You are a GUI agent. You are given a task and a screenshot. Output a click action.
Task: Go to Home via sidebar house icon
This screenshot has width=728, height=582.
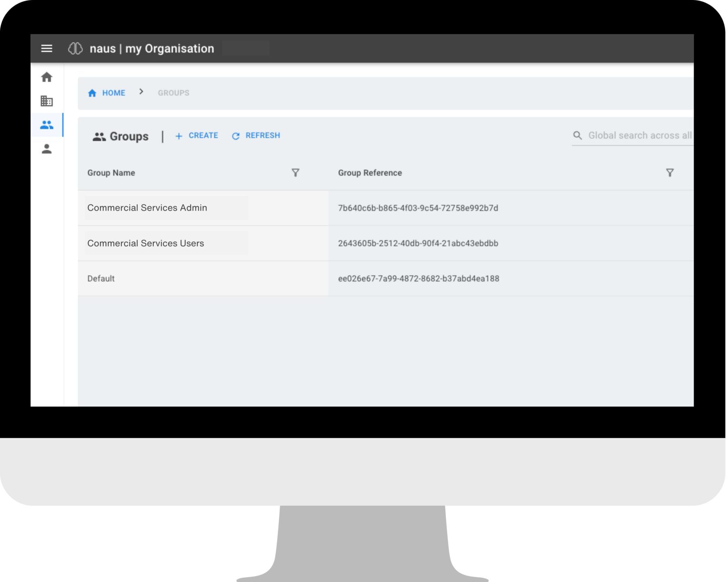[x=47, y=77]
